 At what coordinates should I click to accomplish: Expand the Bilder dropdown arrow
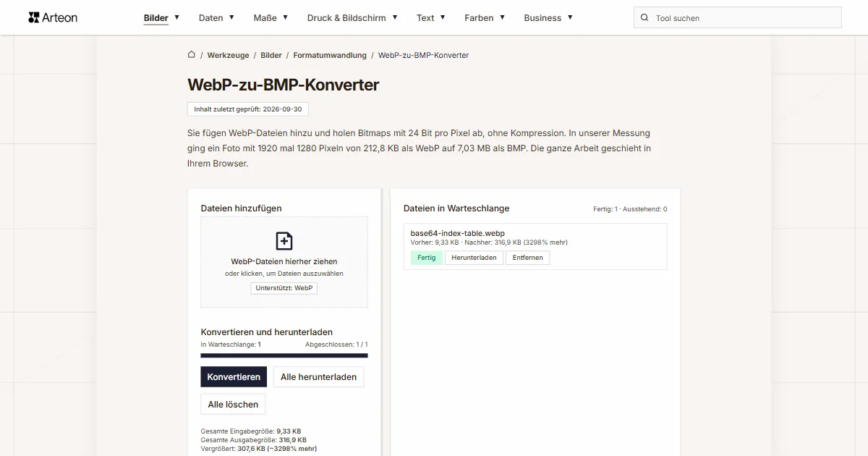pos(177,17)
